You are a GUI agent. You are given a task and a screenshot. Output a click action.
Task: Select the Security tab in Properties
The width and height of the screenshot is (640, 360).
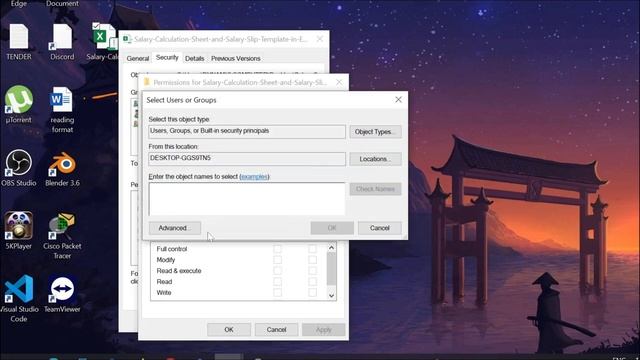point(167,58)
